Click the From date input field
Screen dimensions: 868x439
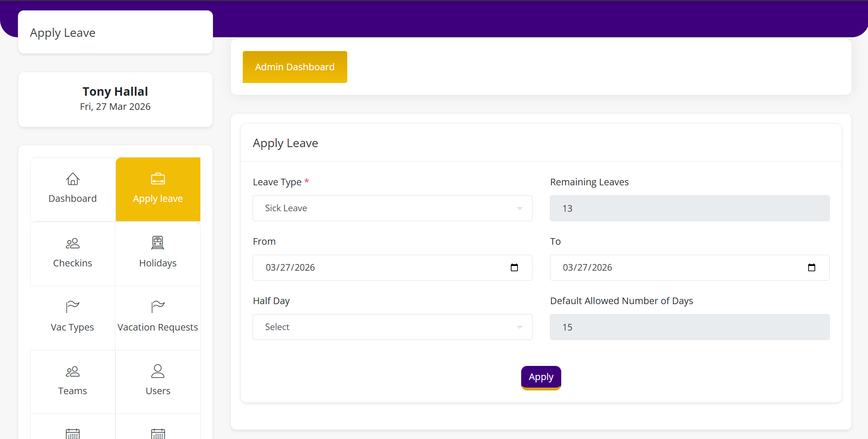tap(377, 267)
